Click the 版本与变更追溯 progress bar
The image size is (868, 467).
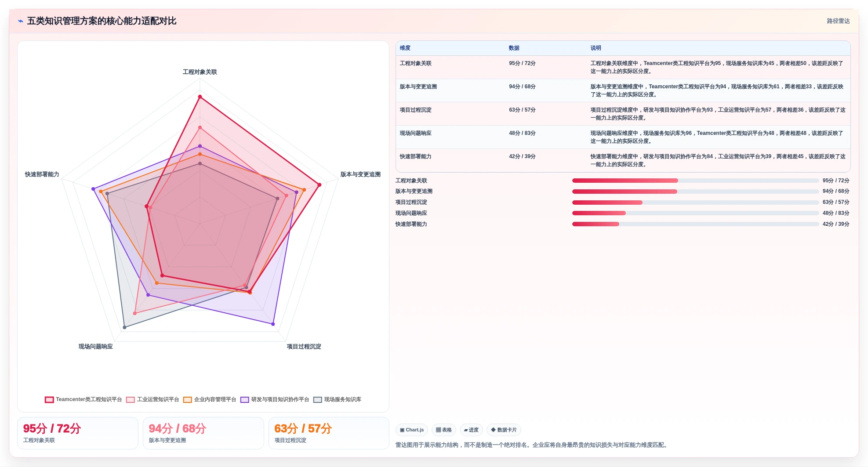click(696, 192)
